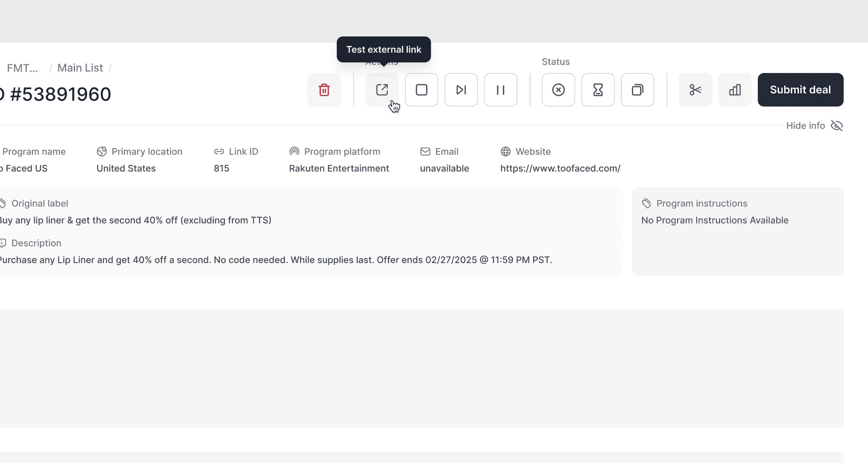Image resolution: width=868 pixels, height=463 pixels.
Task: Open the Test external link button
Action: [382, 90]
